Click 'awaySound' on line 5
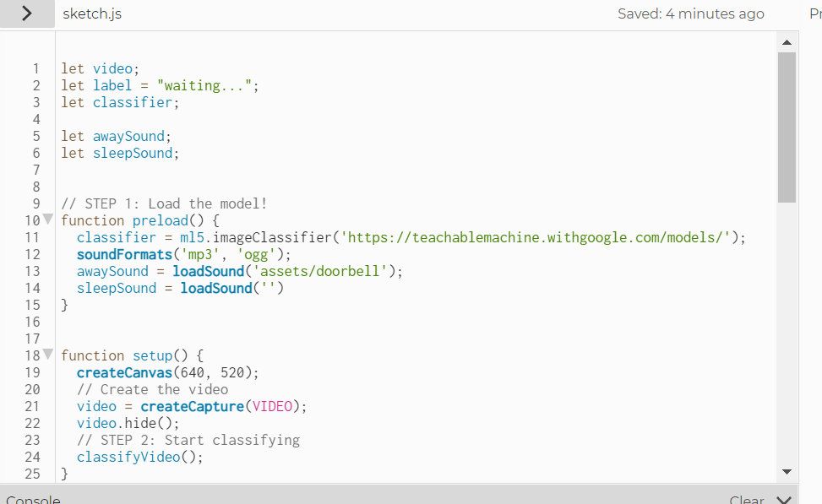The image size is (822, 504). [129, 136]
